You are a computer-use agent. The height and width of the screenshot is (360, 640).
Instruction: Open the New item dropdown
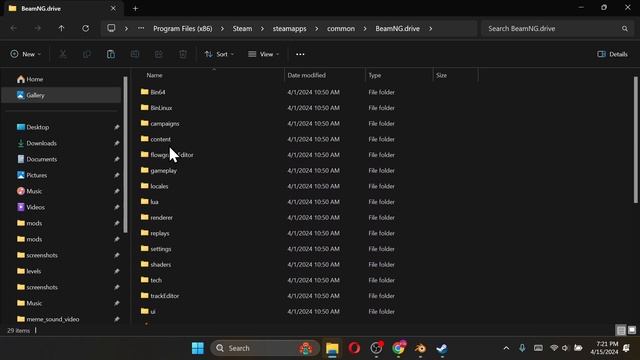click(x=26, y=54)
